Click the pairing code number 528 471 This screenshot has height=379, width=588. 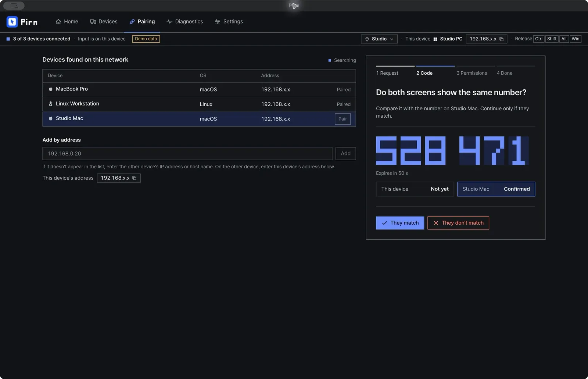coord(452,151)
